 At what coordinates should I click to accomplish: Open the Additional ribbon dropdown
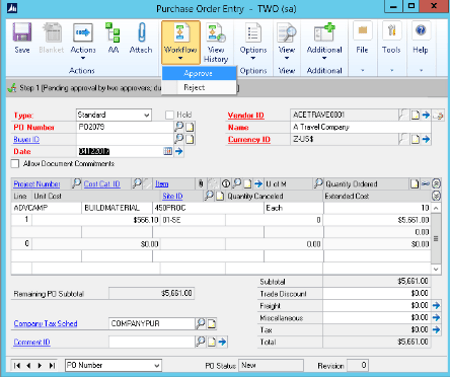[324, 41]
